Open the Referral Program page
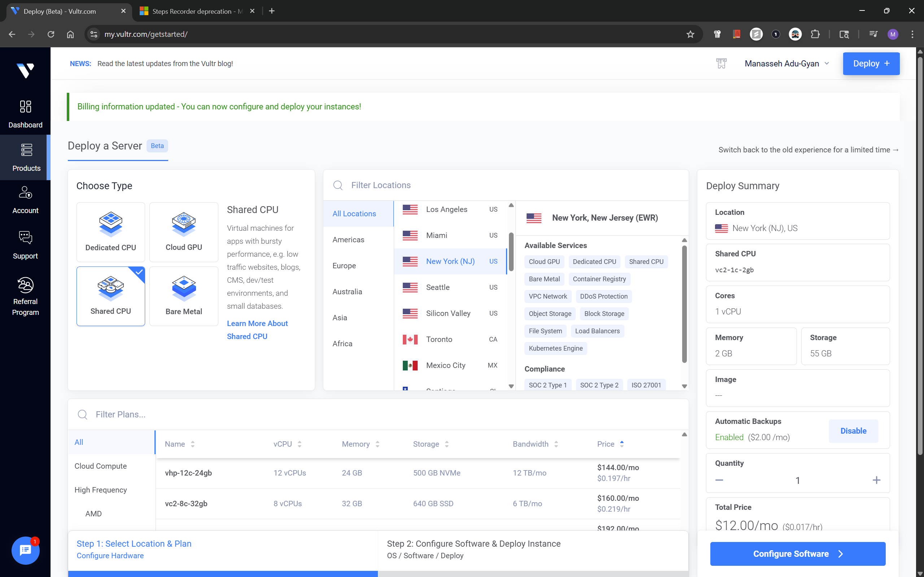The height and width of the screenshot is (577, 924). point(25,296)
